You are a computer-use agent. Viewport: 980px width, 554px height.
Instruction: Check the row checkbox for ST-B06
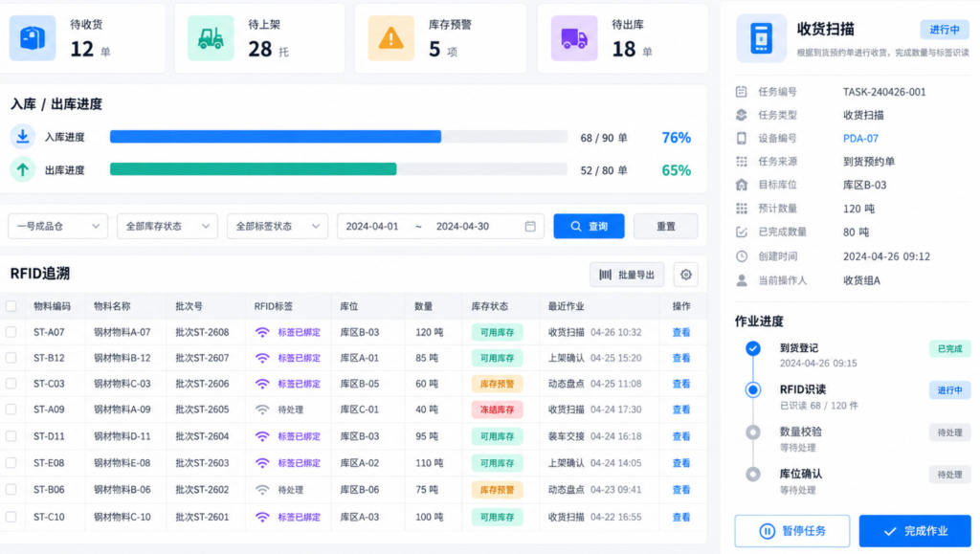11,490
